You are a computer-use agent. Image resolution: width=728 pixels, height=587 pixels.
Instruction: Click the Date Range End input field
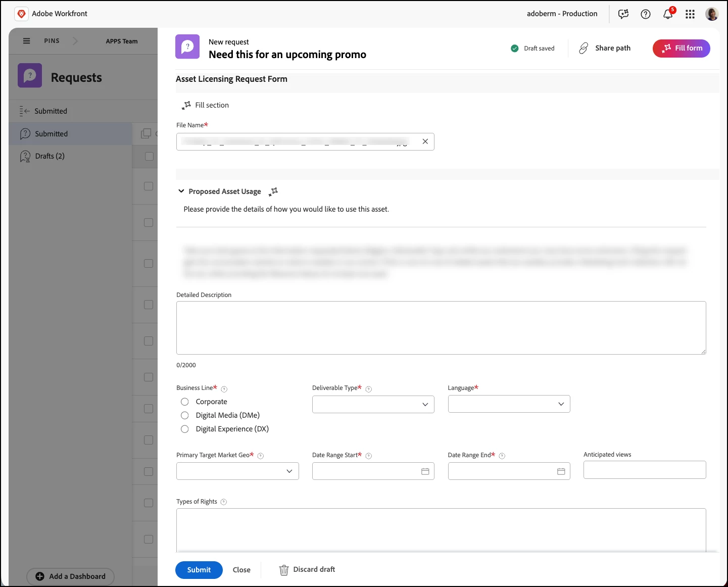[x=509, y=471]
